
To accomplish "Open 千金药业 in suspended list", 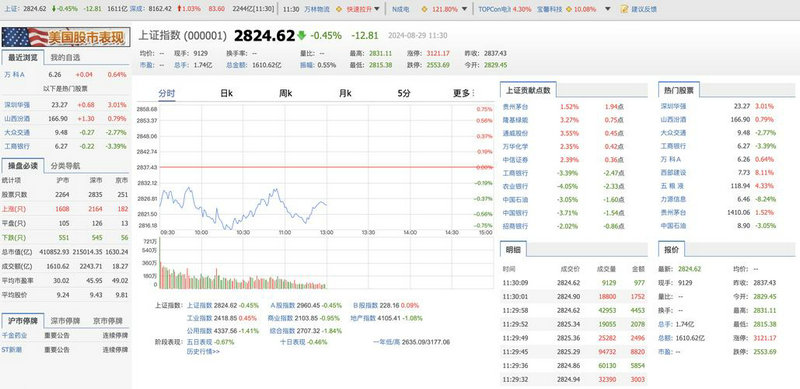I will 15,336.
